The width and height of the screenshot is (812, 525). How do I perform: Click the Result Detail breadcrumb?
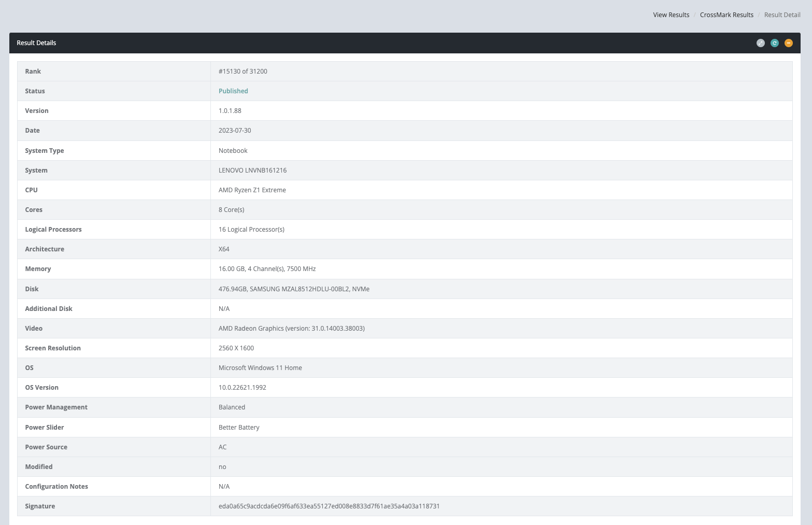[x=782, y=15]
